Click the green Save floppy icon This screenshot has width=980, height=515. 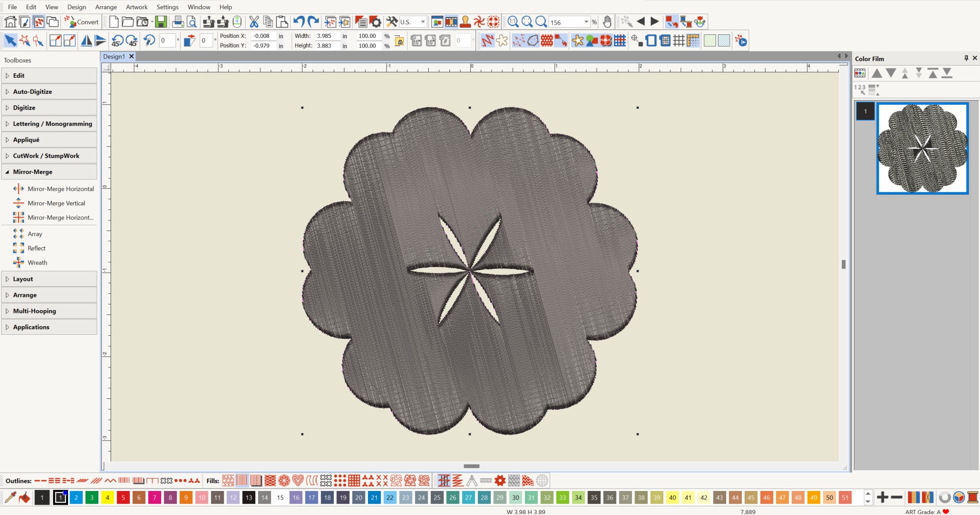(161, 22)
